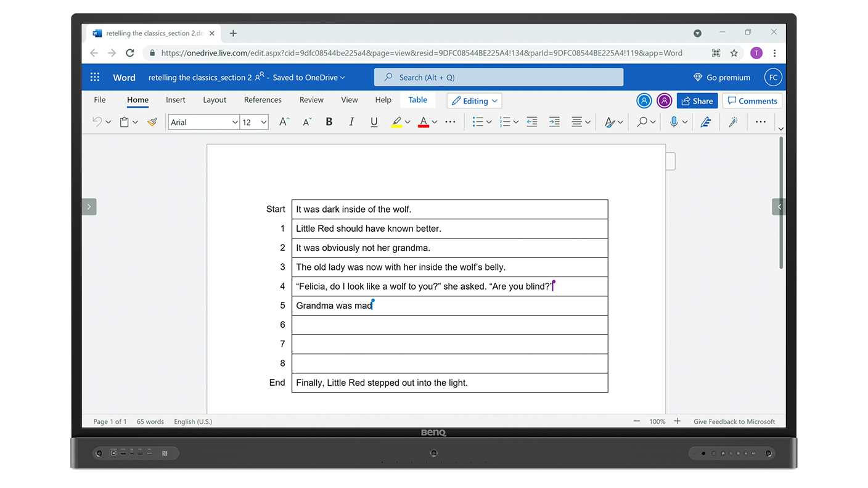Increase the font size with Grow Font
This screenshot has width=868, height=488.
click(x=283, y=121)
